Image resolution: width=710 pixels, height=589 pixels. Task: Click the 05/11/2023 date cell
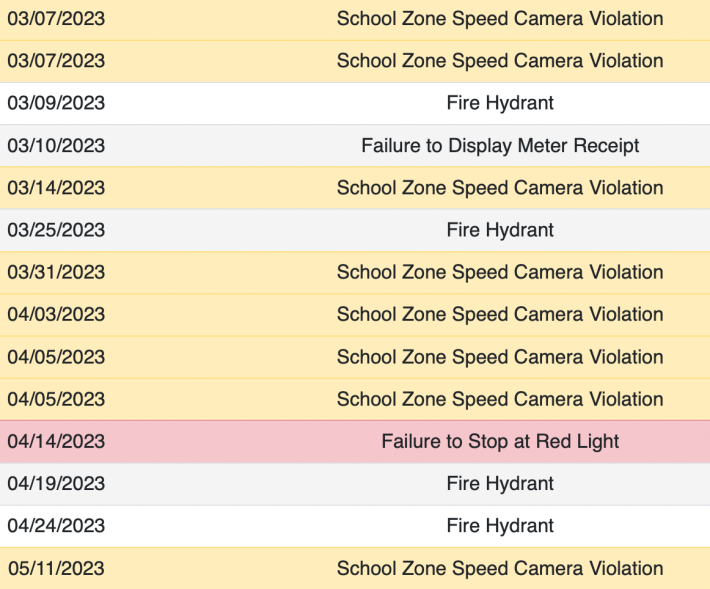coord(56,569)
